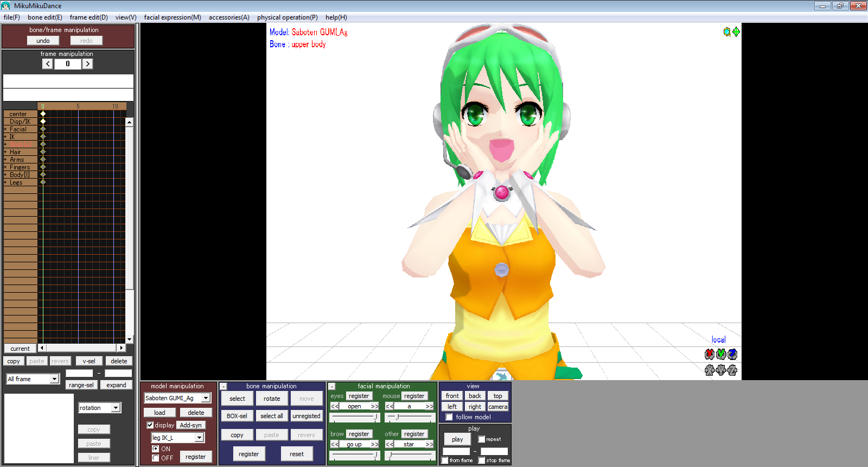Click the expand button
This screenshot has width=868, height=467.
pyautogui.click(x=116, y=385)
